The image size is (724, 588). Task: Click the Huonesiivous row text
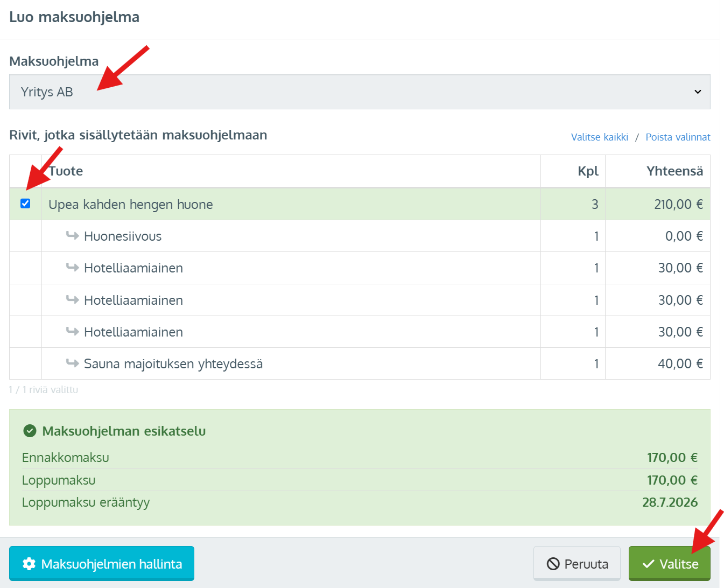[x=123, y=236]
